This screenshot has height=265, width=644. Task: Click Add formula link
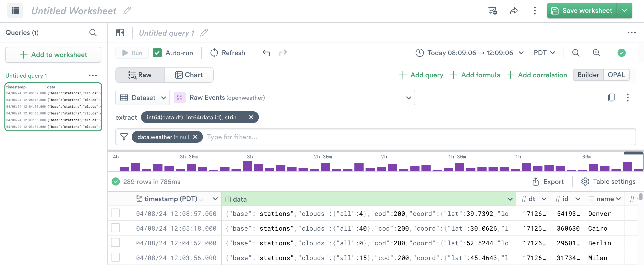tap(475, 75)
